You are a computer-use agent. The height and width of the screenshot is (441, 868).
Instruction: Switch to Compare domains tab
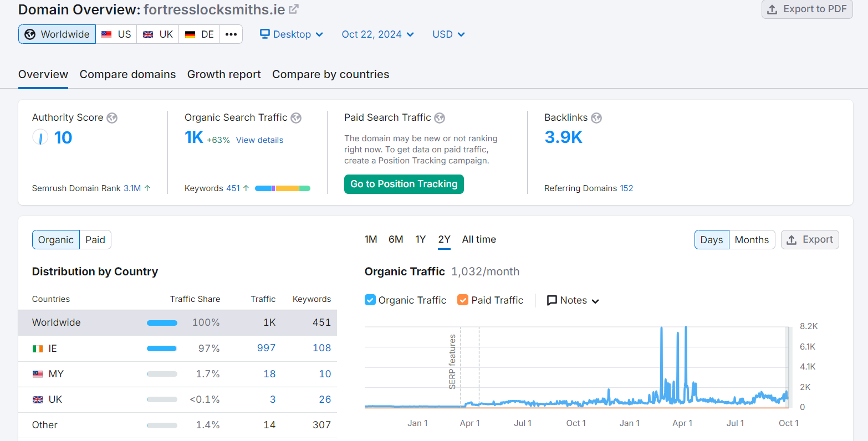127,74
